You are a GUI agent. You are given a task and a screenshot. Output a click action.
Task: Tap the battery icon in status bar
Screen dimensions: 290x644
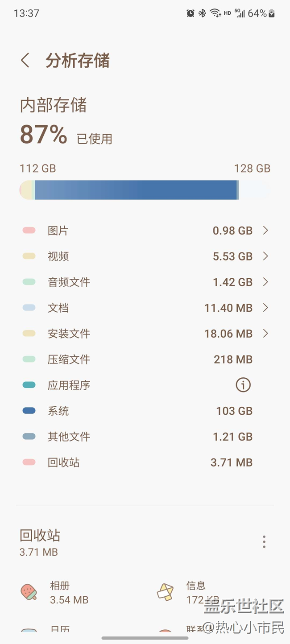pyautogui.click(x=272, y=13)
